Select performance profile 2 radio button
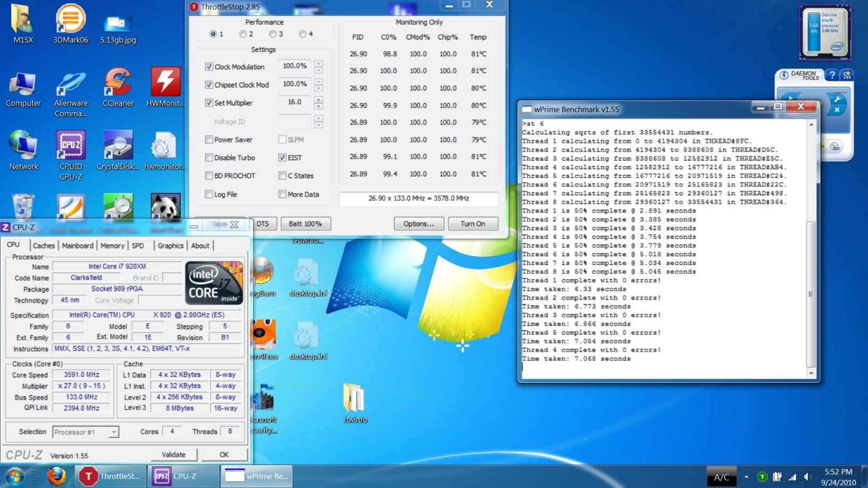 [243, 34]
